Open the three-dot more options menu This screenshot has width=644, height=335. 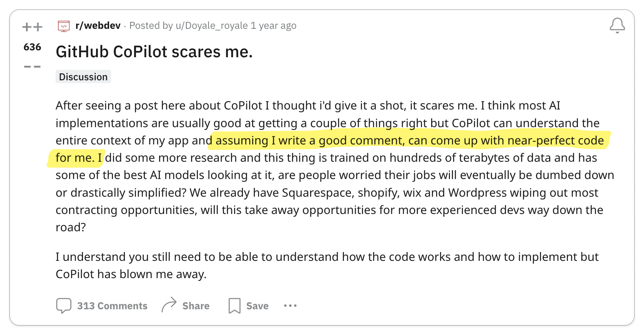(x=290, y=306)
